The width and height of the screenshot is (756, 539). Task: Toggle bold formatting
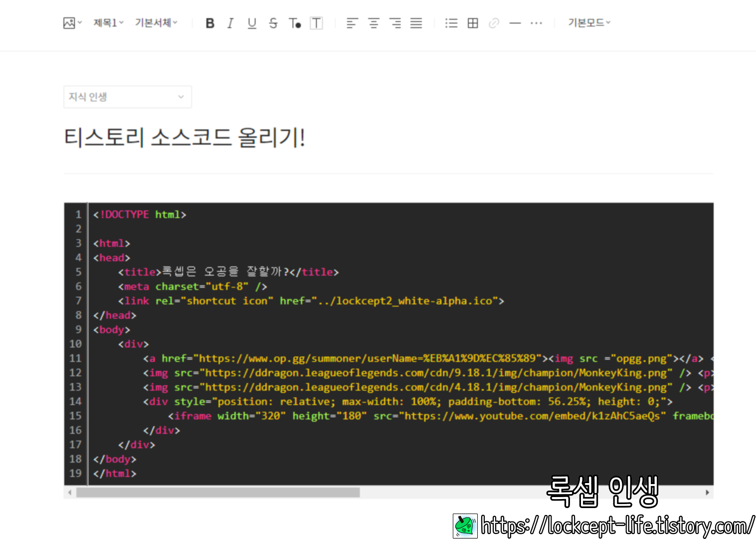210,23
